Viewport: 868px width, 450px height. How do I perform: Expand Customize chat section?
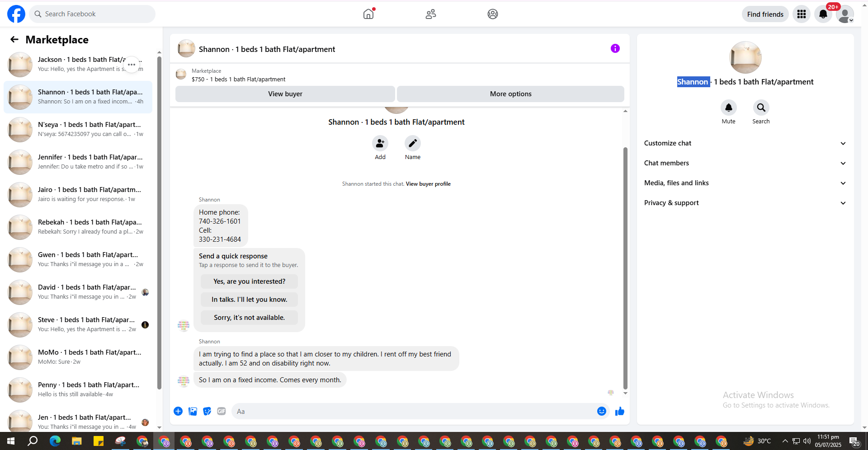(x=745, y=143)
